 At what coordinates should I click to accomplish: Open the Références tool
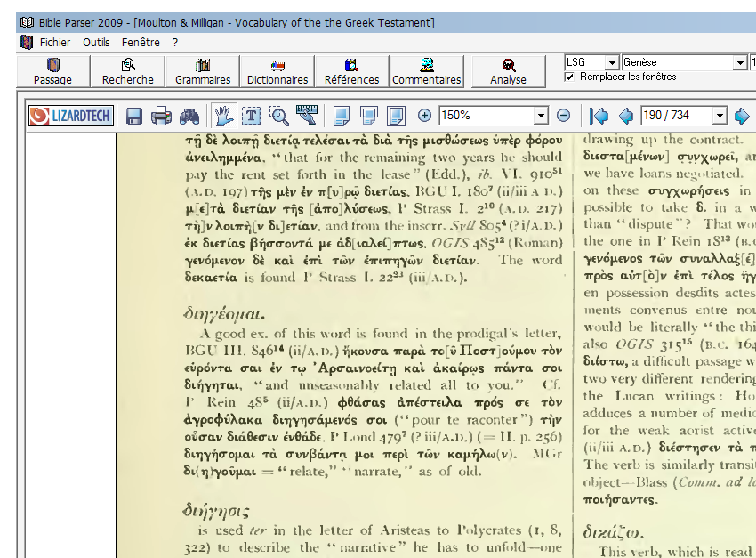(x=352, y=71)
